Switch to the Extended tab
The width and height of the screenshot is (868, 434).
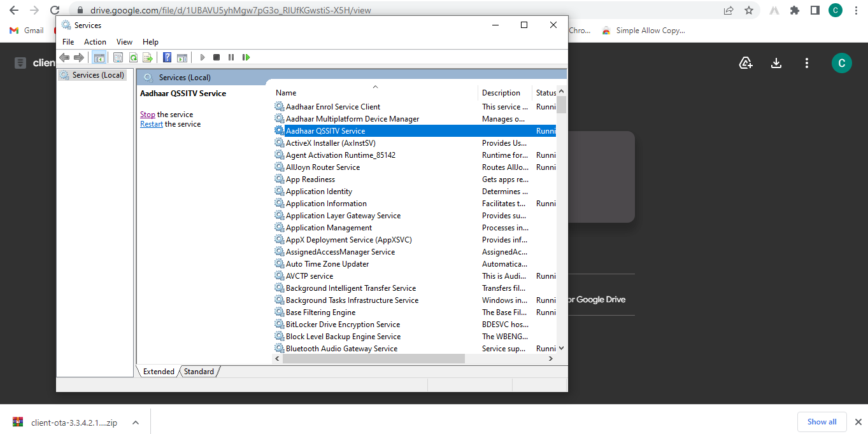click(159, 372)
